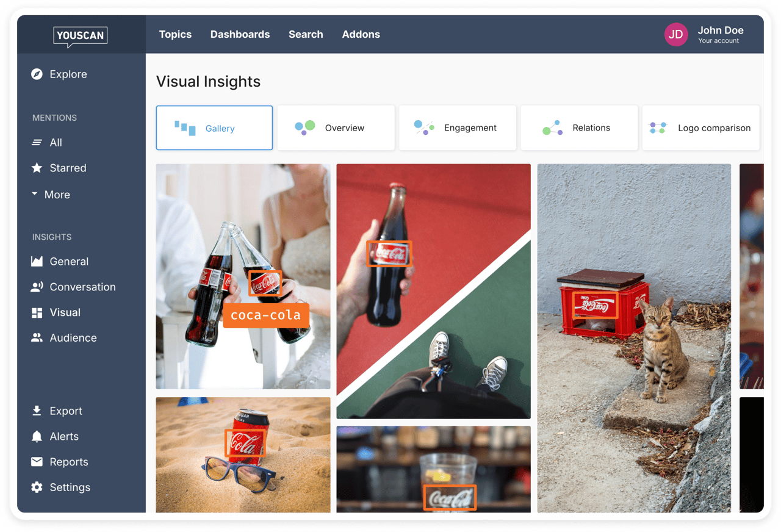The width and height of the screenshot is (781, 532).
Task: Go to Addons in top navigation
Action: pyautogui.click(x=361, y=34)
